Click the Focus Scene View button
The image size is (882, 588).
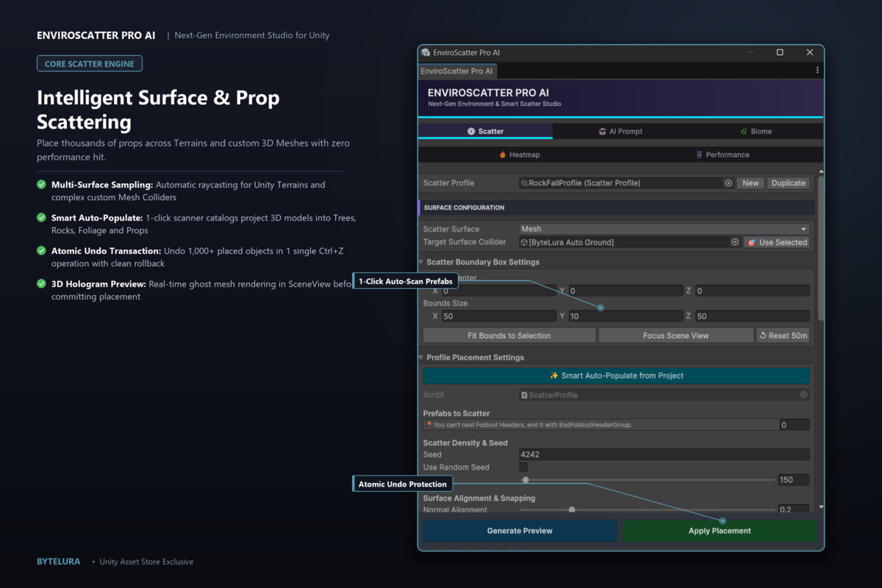pyautogui.click(x=675, y=335)
